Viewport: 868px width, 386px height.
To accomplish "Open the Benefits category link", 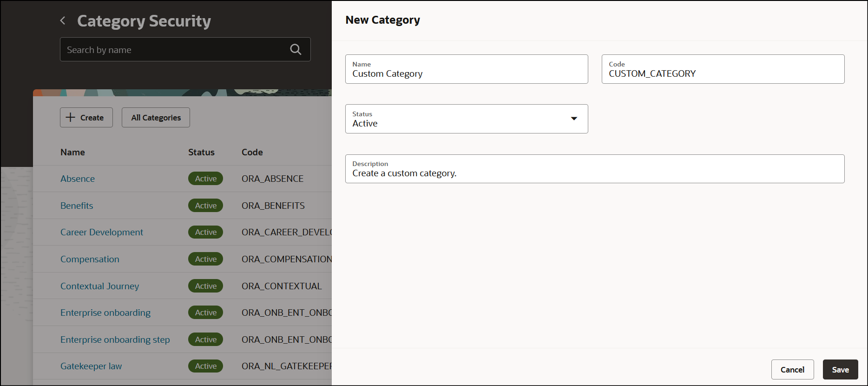I will 77,206.
